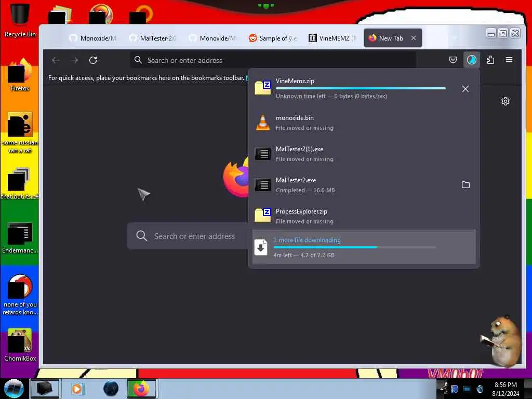Viewport: 532px width, 399px height.
Task: Click the browser Forward arrow
Action: (x=74, y=60)
